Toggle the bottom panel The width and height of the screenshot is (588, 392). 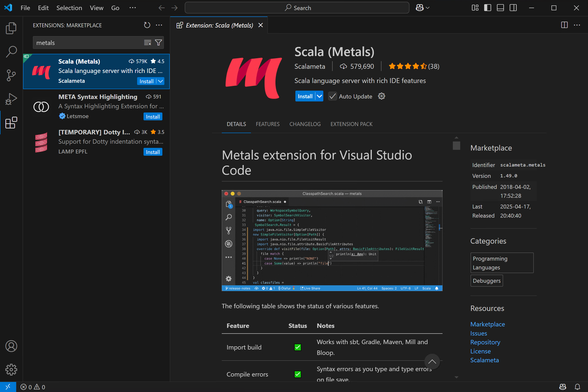tap(500, 8)
